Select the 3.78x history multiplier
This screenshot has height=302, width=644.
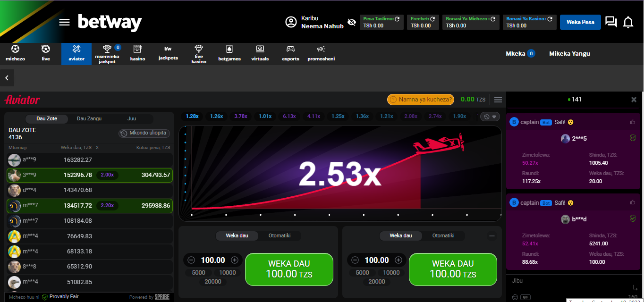tap(241, 116)
